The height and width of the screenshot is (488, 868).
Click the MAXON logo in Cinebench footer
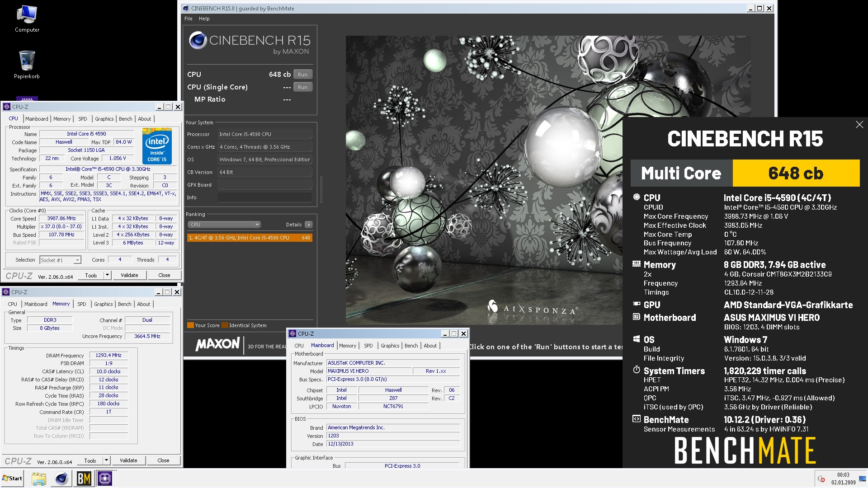tap(217, 344)
